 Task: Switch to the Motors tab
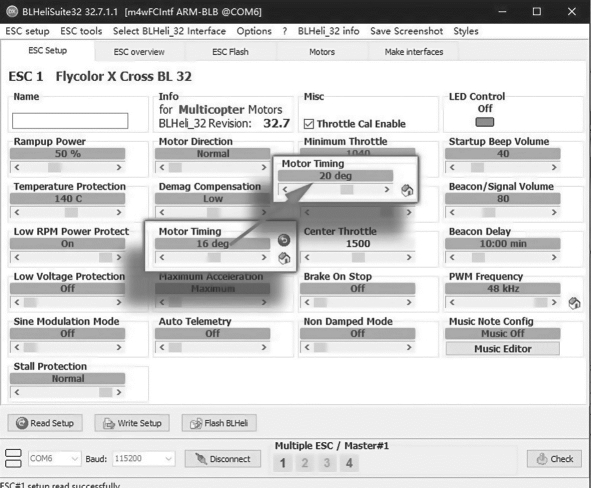click(x=322, y=52)
